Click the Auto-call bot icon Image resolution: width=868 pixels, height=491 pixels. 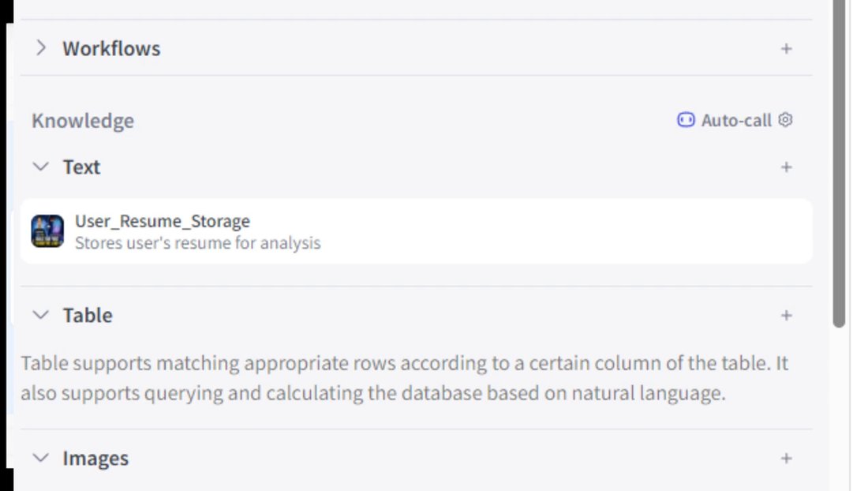[686, 119]
